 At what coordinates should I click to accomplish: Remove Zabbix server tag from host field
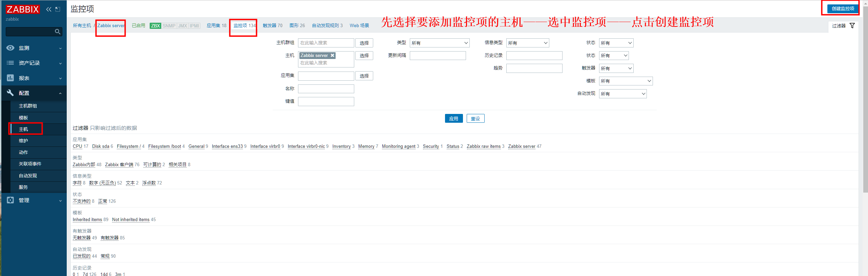(x=333, y=55)
